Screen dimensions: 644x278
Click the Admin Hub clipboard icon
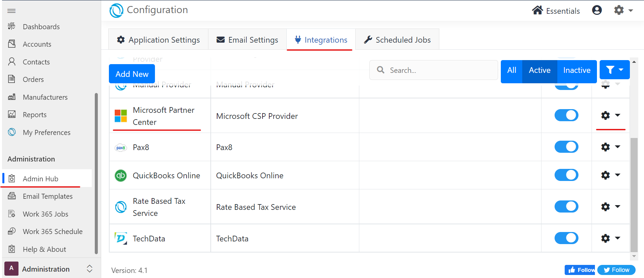(x=12, y=178)
